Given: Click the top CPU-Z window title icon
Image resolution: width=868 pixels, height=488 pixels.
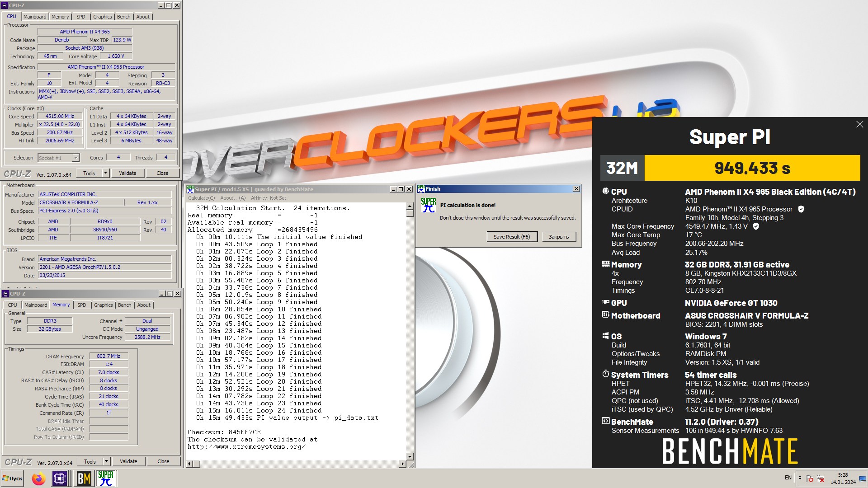Looking at the screenshot, I should point(5,5).
